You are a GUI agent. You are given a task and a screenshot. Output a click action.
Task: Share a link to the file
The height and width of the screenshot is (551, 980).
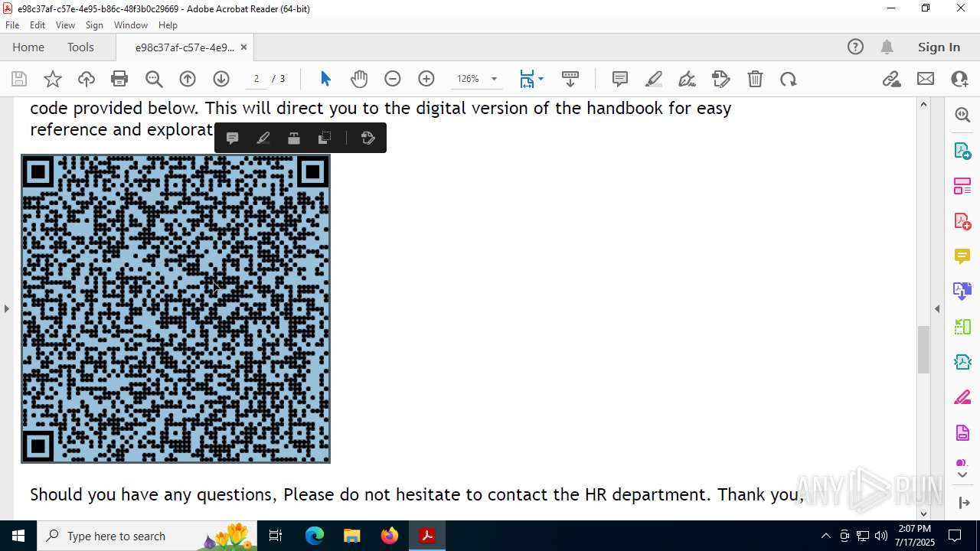pos(892,79)
